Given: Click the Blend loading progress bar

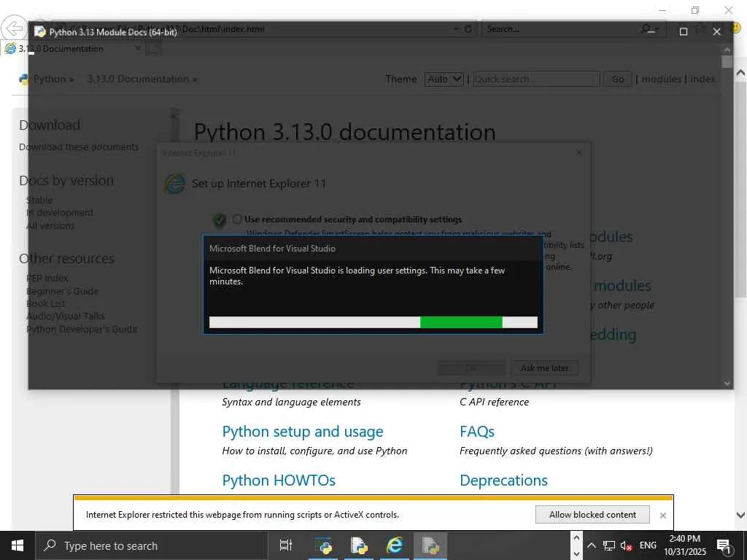Looking at the screenshot, I should click(373, 322).
